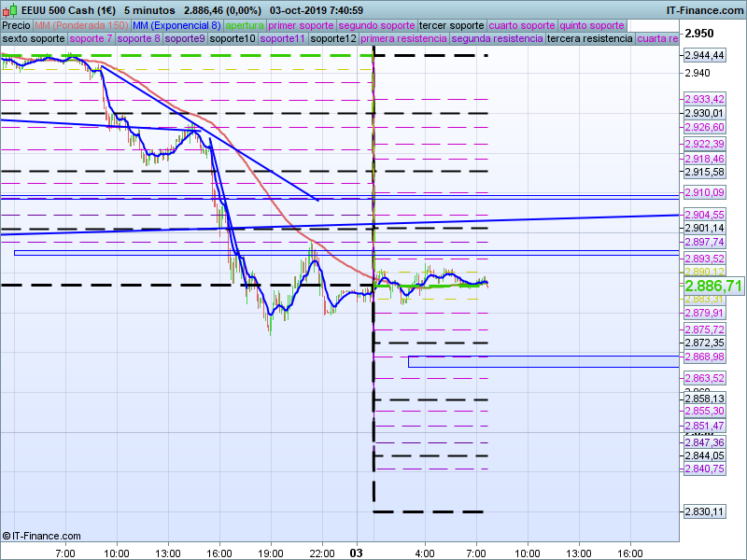Click the 5 minutos timeframe in title
Viewport: 747px width, 560px height.
(149, 9)
